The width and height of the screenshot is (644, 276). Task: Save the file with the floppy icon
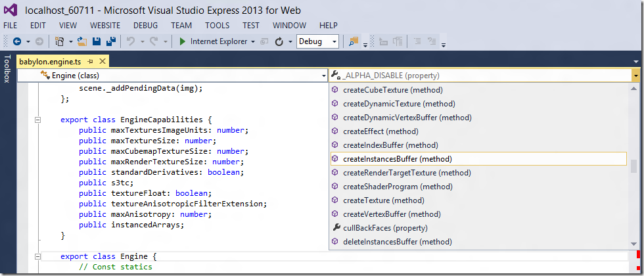click(97, 41)
